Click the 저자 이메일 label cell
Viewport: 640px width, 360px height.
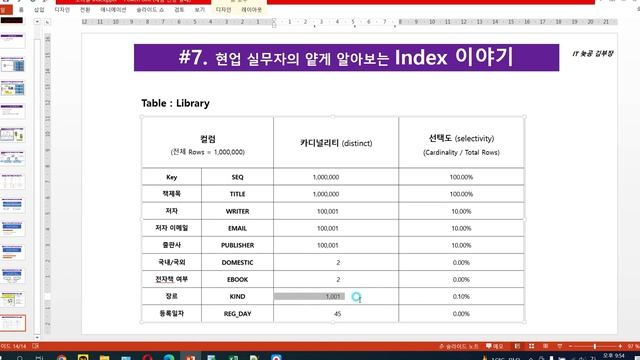point(171,228)
